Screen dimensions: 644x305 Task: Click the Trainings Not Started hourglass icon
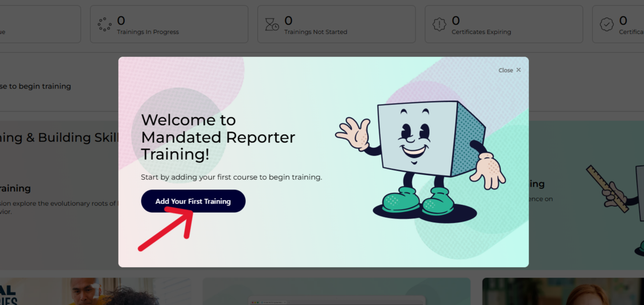click(272, 24)
